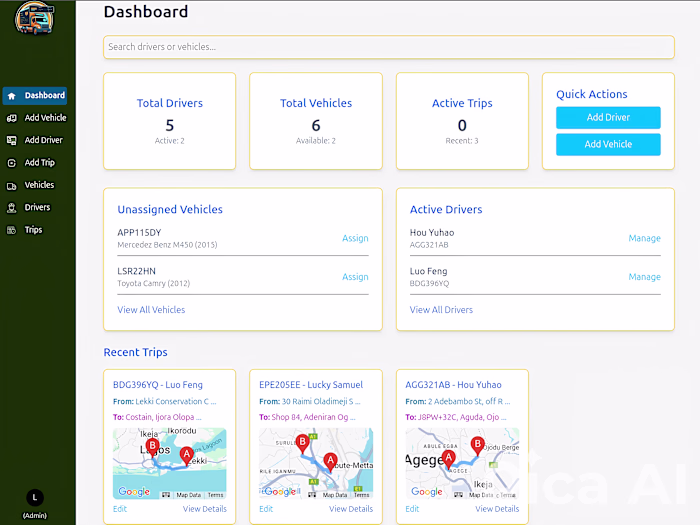
Task: Click marker B on Lucky Samuel trip map
Action: tap(303, 443)
